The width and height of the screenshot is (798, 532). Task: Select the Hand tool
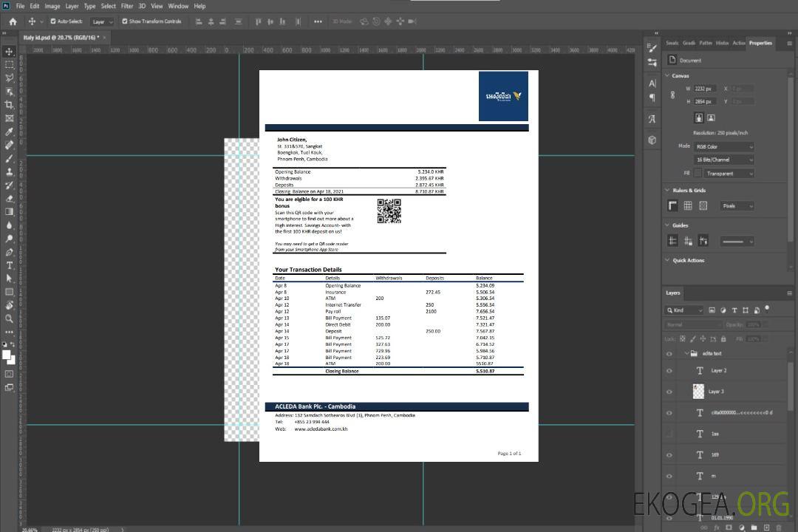coord(9,305)
